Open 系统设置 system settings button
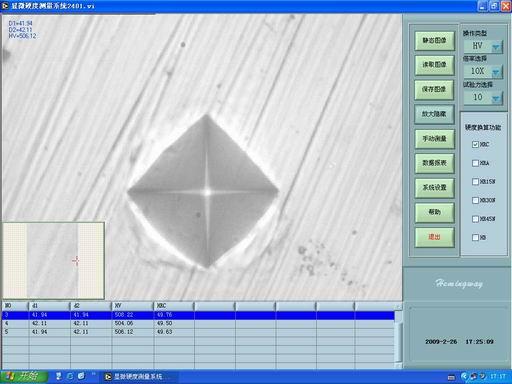 (434, 188)
